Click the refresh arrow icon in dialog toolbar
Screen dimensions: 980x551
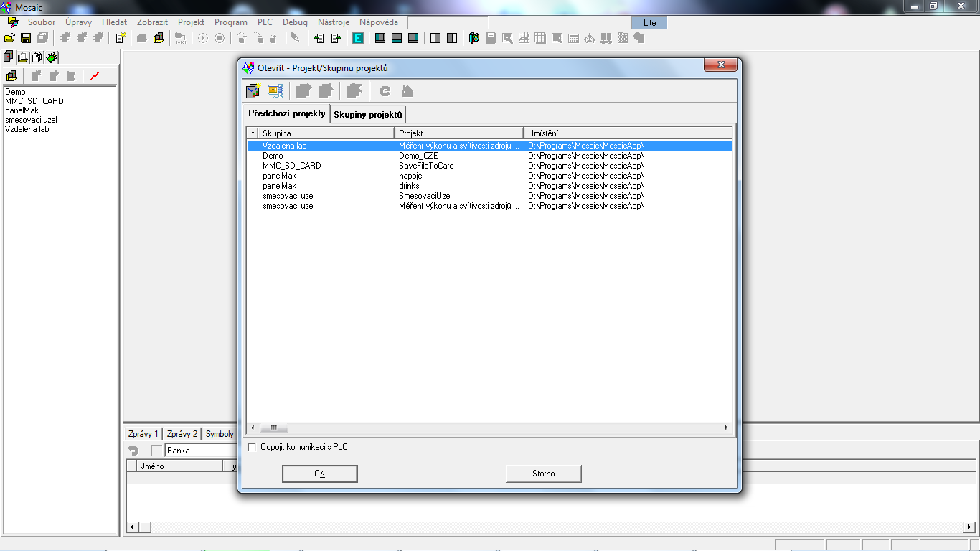(385, 91)
